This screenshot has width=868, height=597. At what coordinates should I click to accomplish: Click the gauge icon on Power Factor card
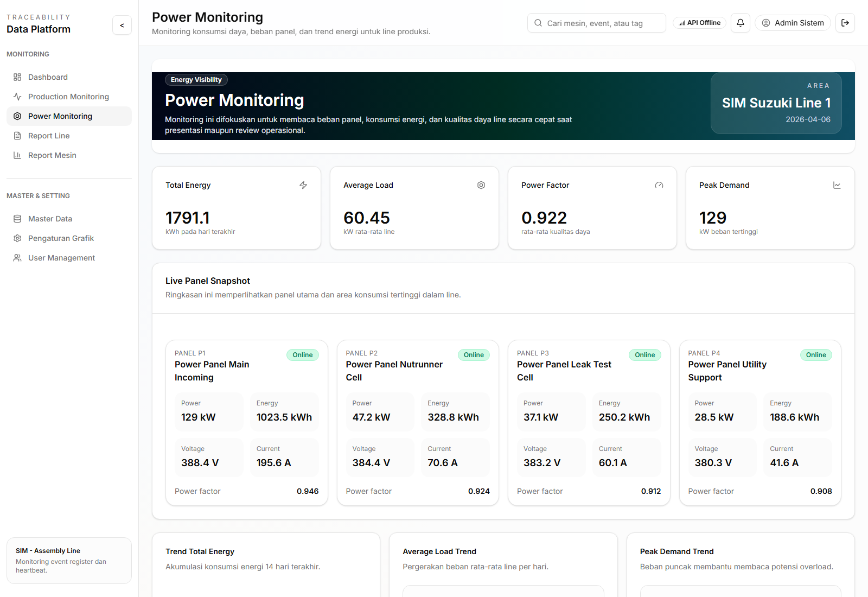[x=659, y=185]
